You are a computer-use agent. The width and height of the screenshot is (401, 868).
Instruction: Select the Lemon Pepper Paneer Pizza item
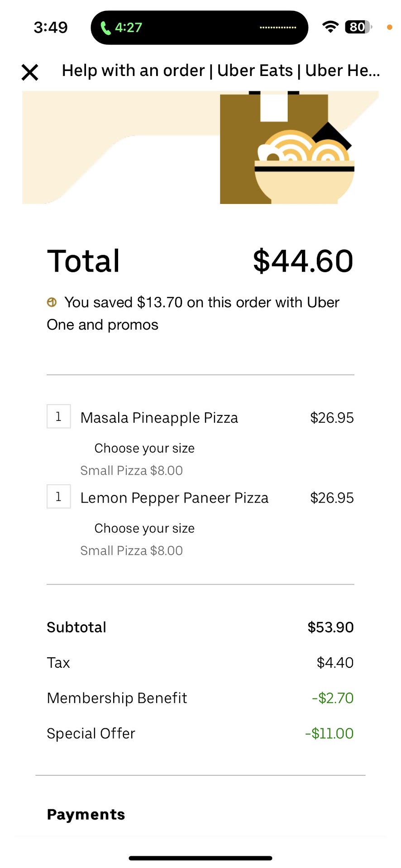click(174, 498)
